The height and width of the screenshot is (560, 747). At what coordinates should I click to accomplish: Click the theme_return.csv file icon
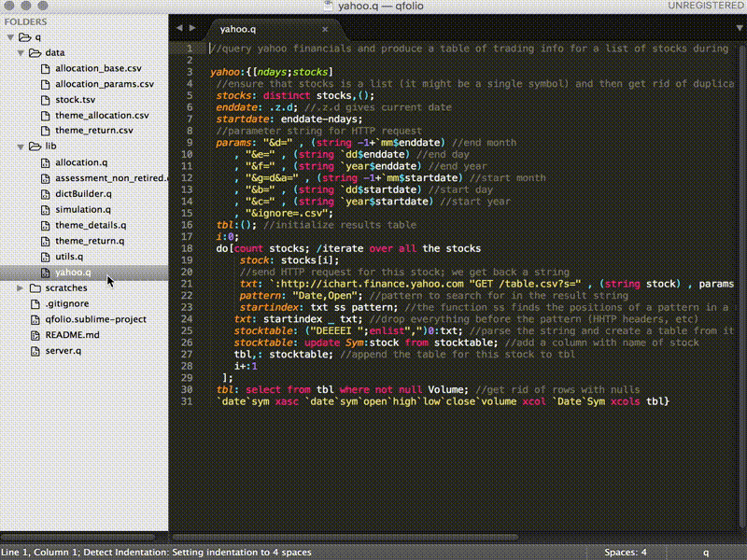[45, 131]
